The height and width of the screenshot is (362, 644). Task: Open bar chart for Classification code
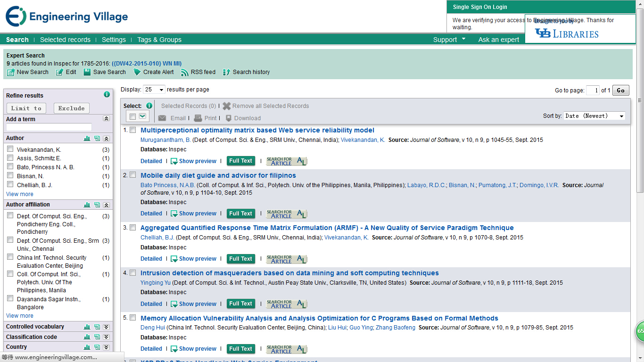(x=87, y=337)
